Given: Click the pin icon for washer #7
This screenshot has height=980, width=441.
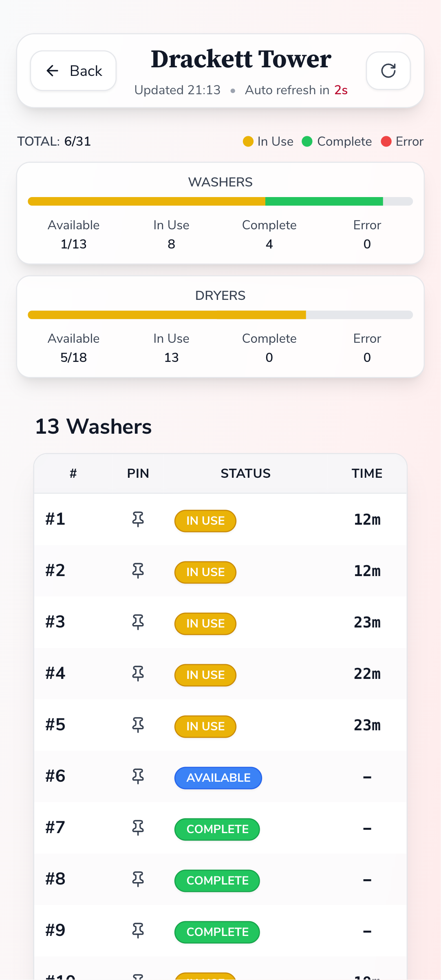Looking at the screenshot, I should click(138, 828).
